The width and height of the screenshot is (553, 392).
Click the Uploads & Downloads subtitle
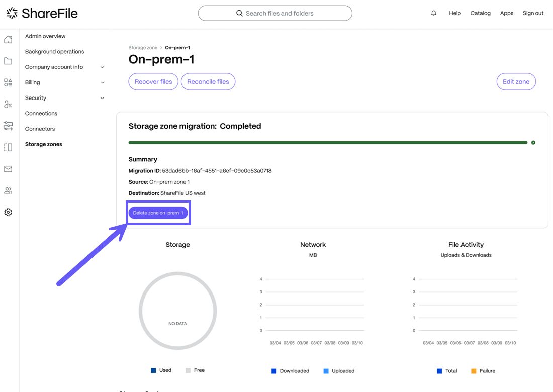[466, 255]
